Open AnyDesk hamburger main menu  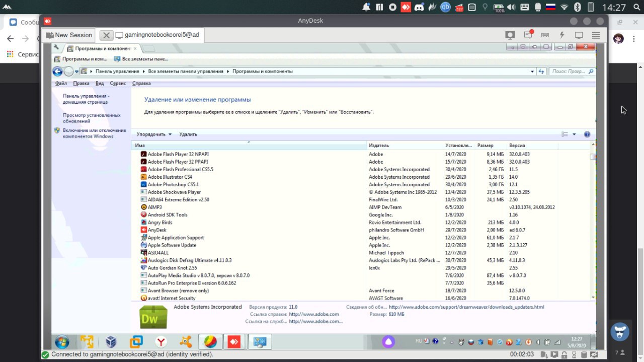click(x=596, y=35)
